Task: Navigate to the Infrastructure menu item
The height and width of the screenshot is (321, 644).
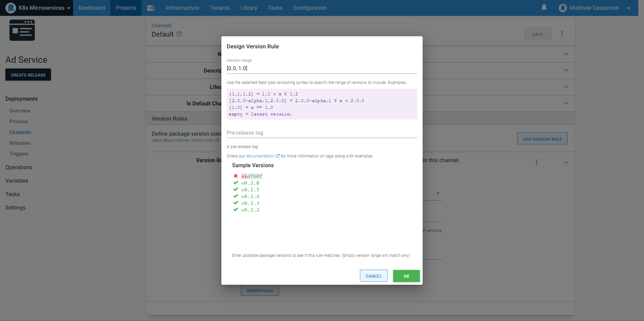Action: [x=182, y=8]
